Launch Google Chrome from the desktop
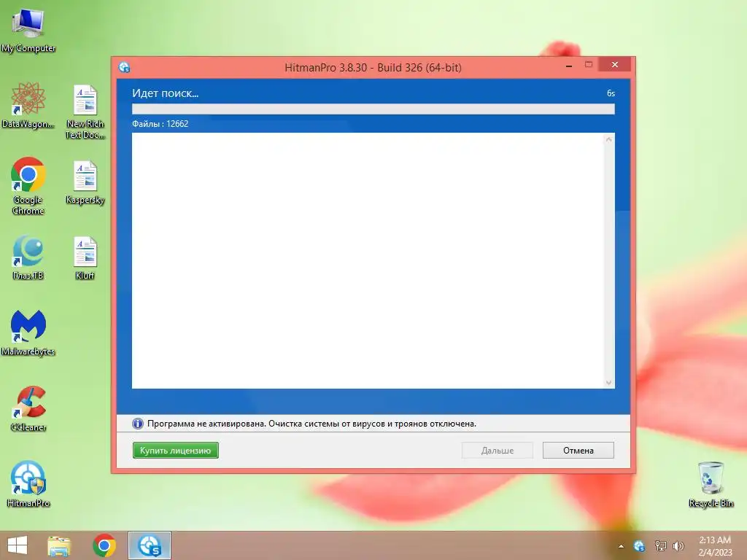This screenshot has width=747, height=560. click(28, 185)
